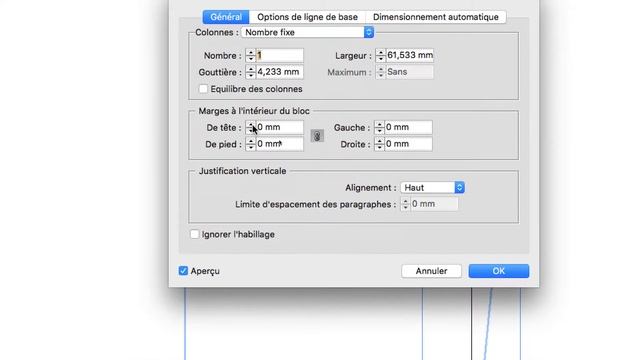Enable Equilibre des colonnes checkbox
Viewport: 640px width, 360px height.
tap(203, 89)
